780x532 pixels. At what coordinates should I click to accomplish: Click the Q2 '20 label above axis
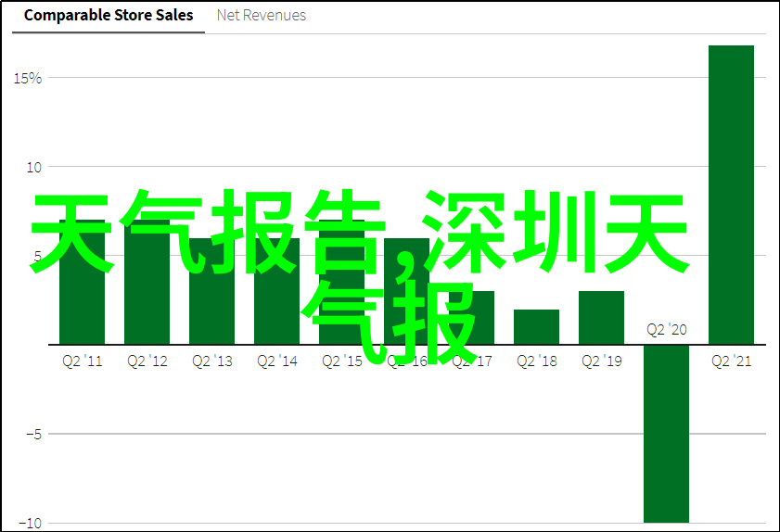(667, 330)
